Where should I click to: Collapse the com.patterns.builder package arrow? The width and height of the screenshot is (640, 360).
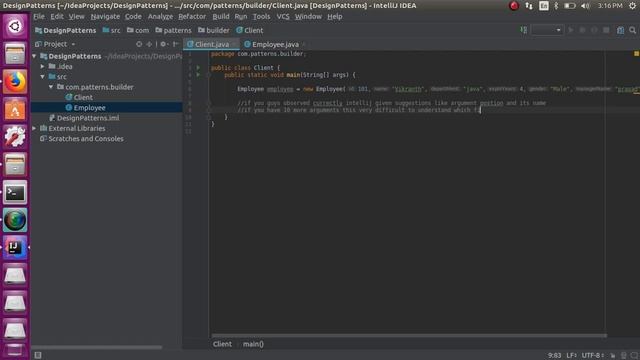point(51,87)
